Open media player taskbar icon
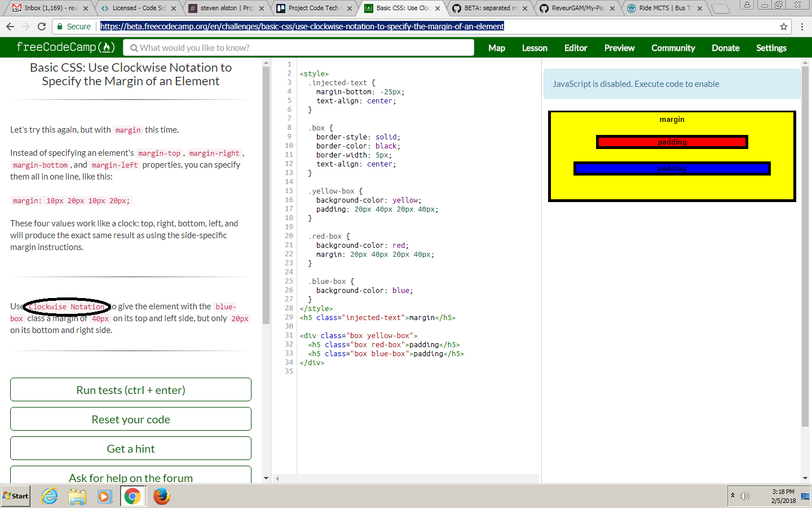Image resolution: width=812 pixels, height=508 pixels. tap(104, 496)
